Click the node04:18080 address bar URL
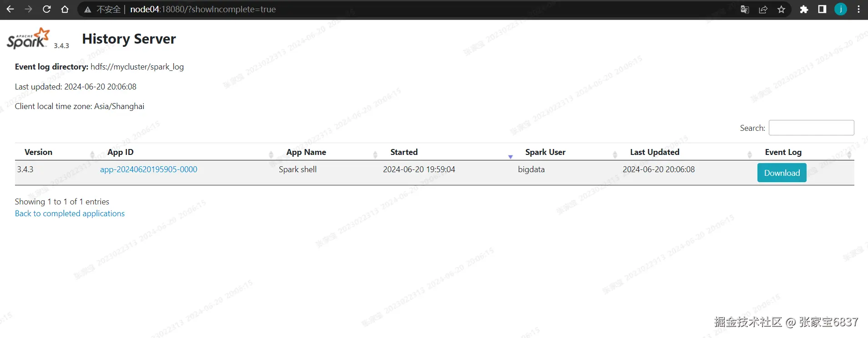This screenshot has width=868, height=338. tap(203, 10)
